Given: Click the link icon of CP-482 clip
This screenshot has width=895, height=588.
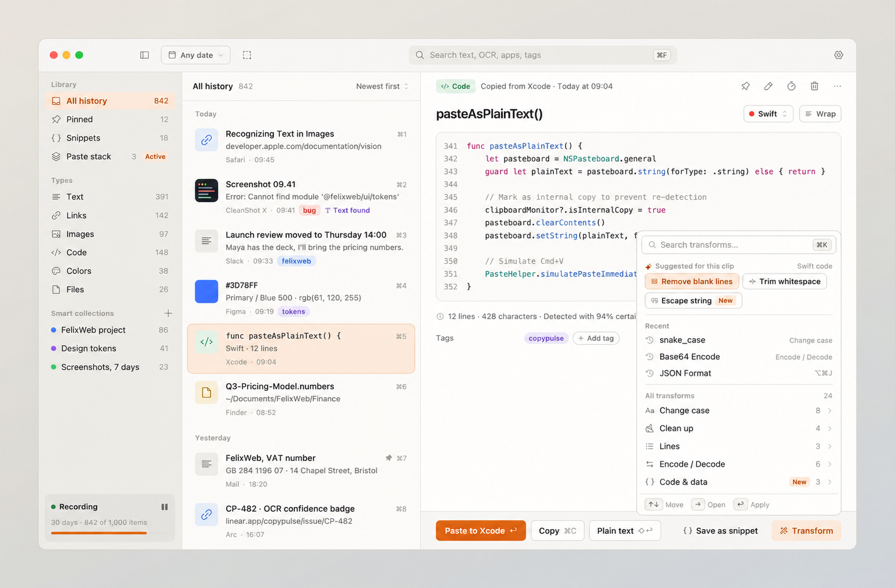Looking at the screenshot, I should pyautogui.click(x=207, y=515).
